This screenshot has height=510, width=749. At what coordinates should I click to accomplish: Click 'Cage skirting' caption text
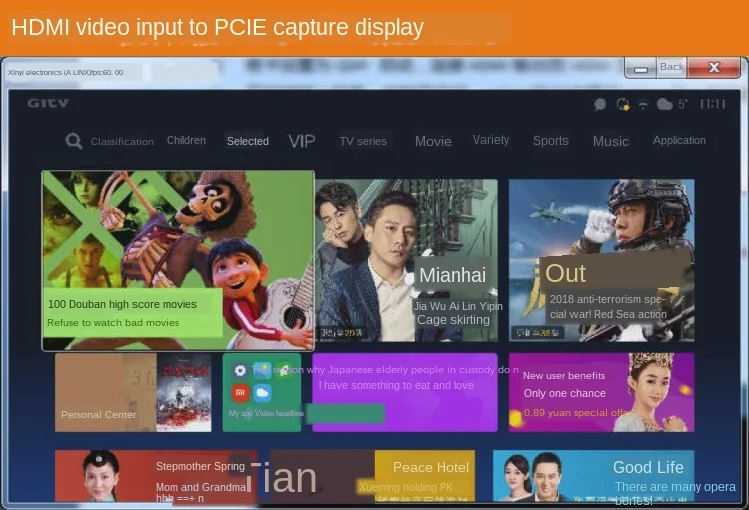pos(453,320)
